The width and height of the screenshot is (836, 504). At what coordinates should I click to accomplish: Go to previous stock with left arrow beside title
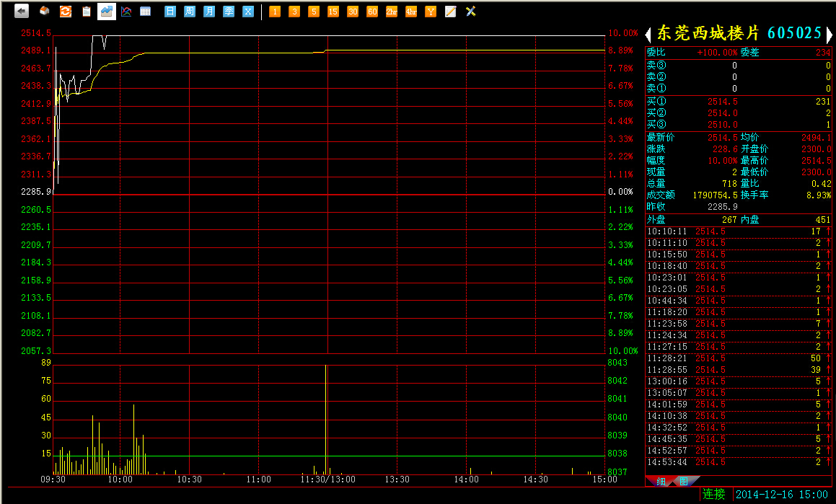click(x=648, y=35)
